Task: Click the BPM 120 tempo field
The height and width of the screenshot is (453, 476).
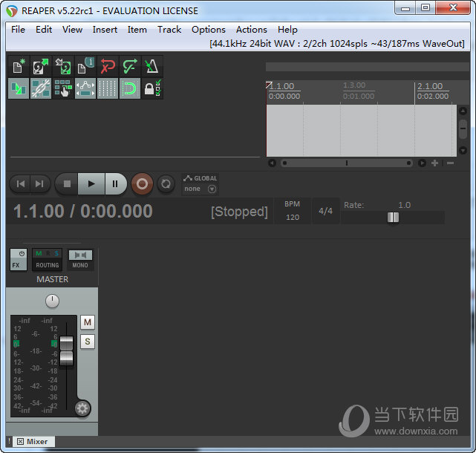Action: point(293,211)
